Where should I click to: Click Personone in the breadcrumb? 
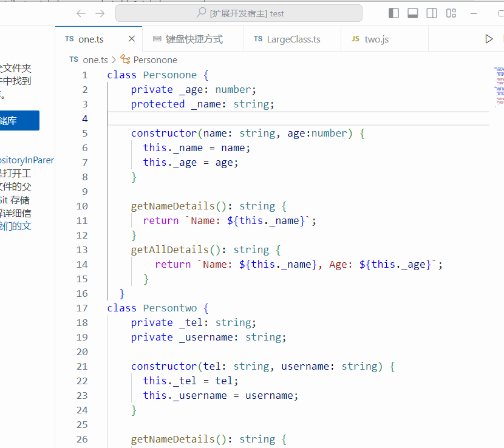click(x=155, y=59)
